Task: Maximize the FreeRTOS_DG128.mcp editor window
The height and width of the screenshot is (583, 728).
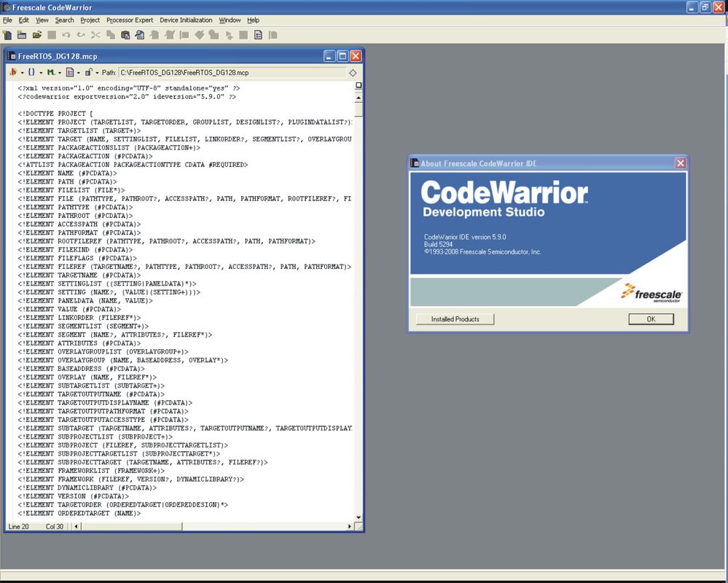Action: 343,56
